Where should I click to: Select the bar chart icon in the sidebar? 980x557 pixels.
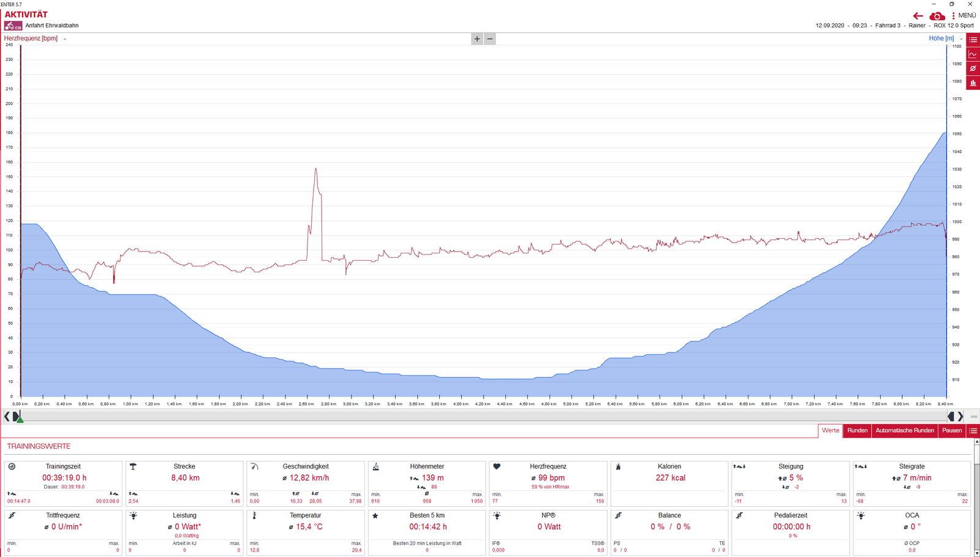point(973,83)
